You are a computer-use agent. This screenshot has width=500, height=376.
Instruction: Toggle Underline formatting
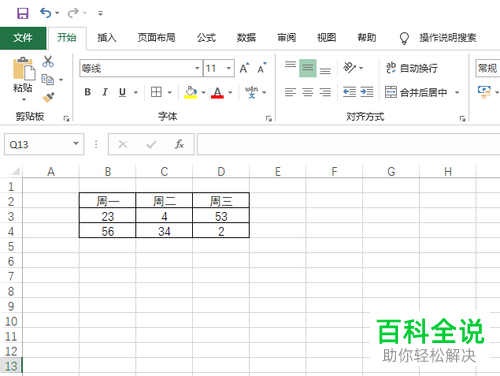(122, 92)
